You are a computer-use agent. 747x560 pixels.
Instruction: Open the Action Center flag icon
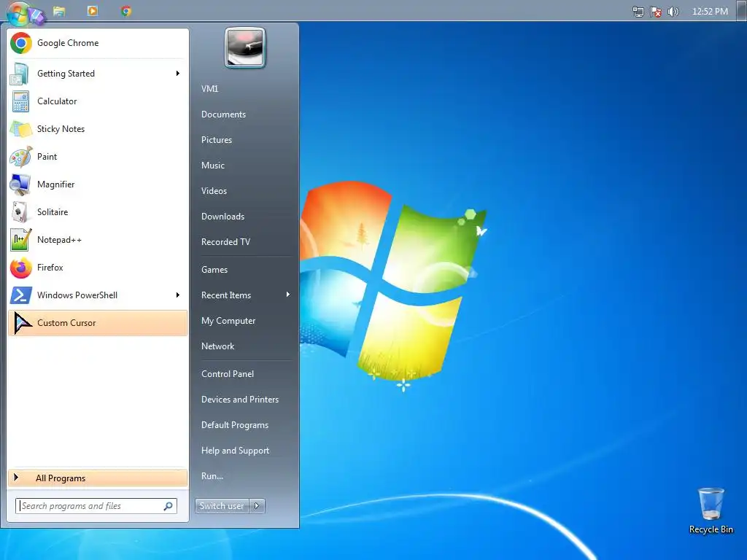[656, 12]
